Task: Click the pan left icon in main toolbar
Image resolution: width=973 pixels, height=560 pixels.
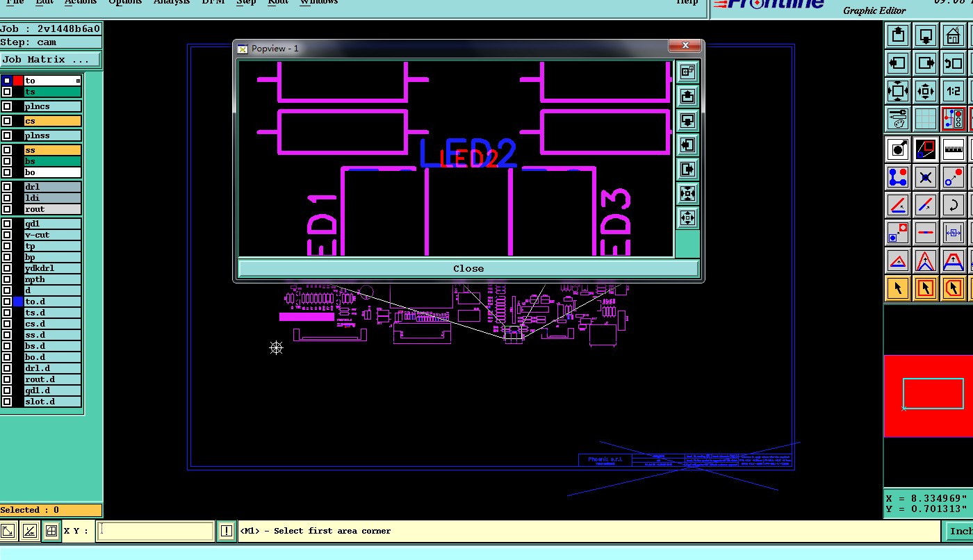Action: pyautogui.click(x=897, y=63)
